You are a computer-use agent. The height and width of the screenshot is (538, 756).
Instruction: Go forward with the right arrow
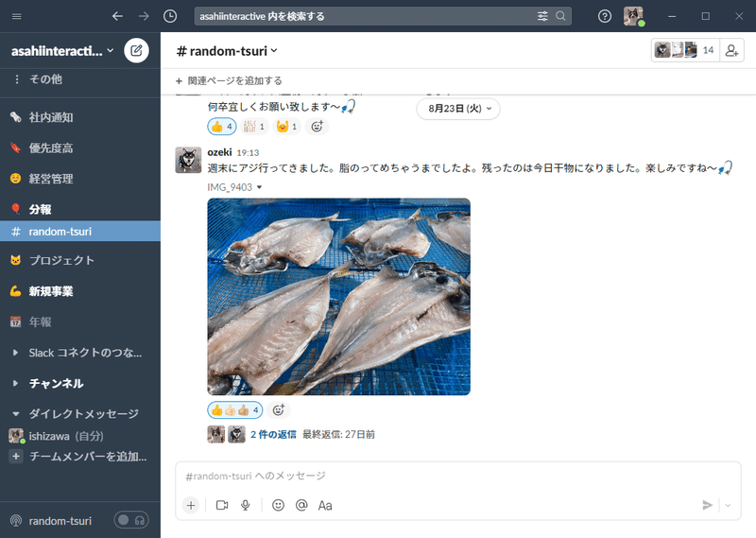(x=144, y=16)
